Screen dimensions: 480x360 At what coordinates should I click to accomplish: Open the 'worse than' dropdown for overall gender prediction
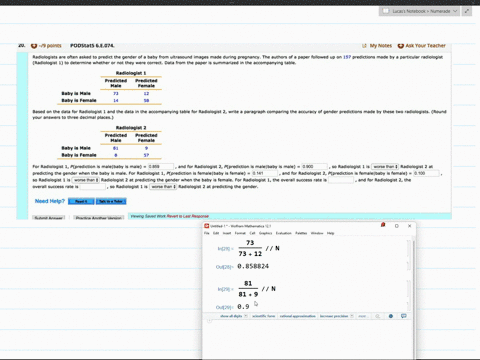coord(163,187)
